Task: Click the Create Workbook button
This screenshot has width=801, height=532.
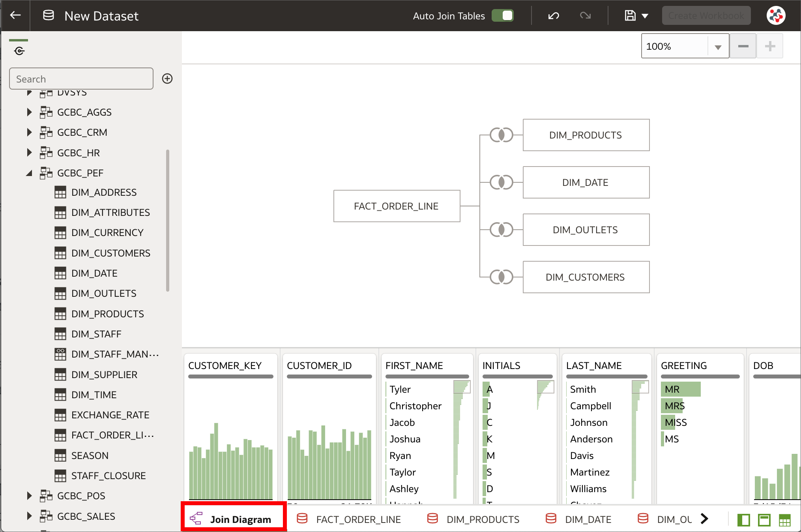Action: (706, 15)
